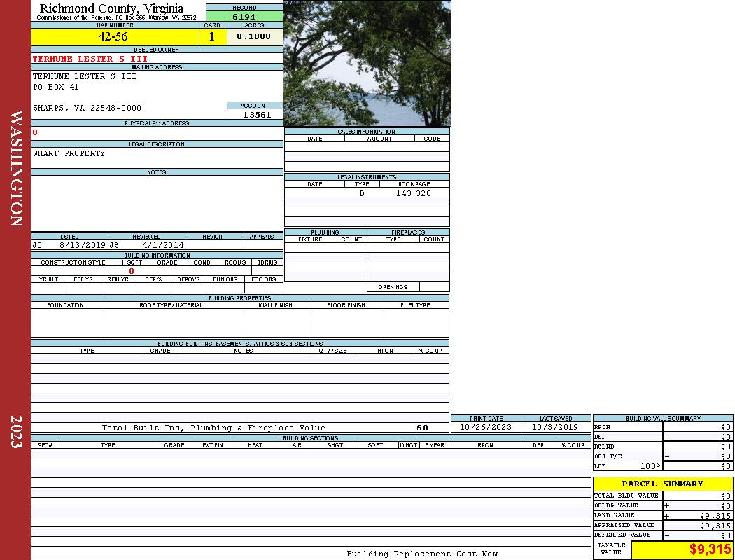Click the WASHINGTON district label in sidebar

pyautogui.click(x=16, y=168)
